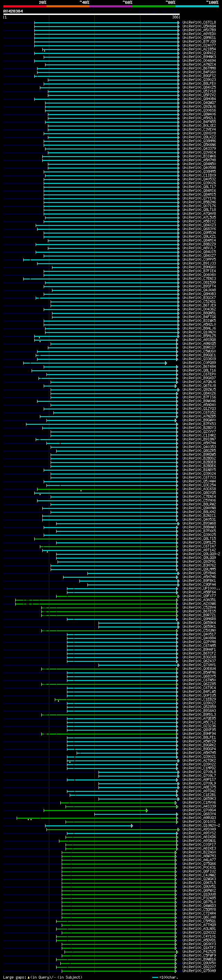Select the UniRef100_A7NZC4 label
Viewport: 222px width, 980px height.
tap(199, 65)
